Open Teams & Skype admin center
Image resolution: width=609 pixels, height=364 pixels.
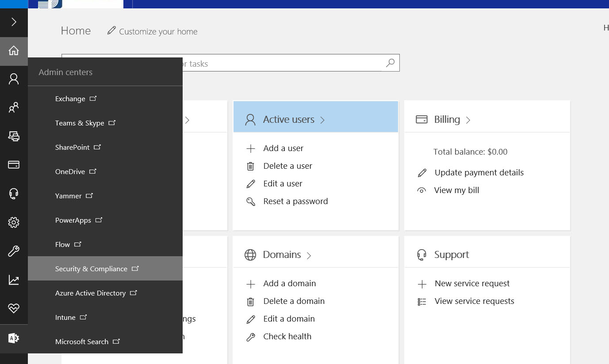pyautogui.click(x=105, y=123)
